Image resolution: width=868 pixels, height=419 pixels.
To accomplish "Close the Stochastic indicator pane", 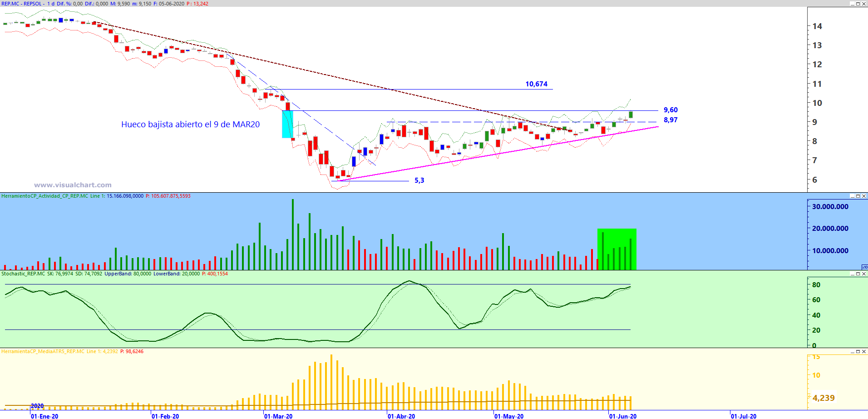I will click(x=864, y=274).
